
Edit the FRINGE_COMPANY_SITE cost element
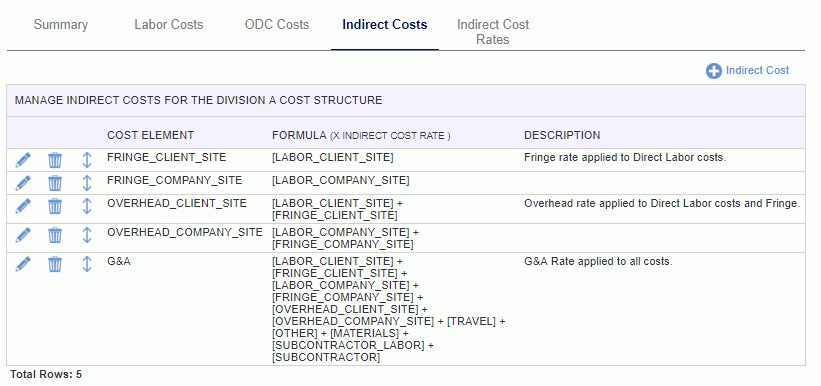point(23,183)
